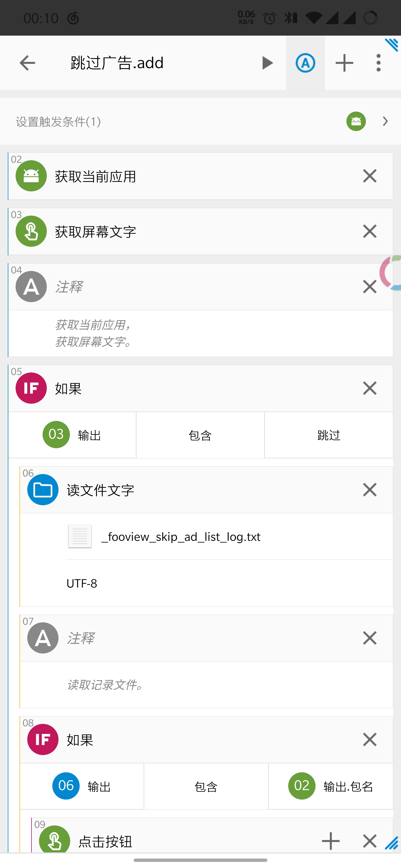Tap the IF icon on step 05
Screen dimensions: 401x868
tap(31, 388)
